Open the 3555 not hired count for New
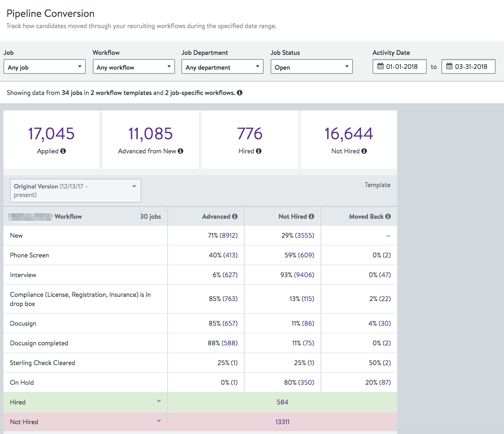The width and height of the screenshot is (504, 434). coord(305,235)
